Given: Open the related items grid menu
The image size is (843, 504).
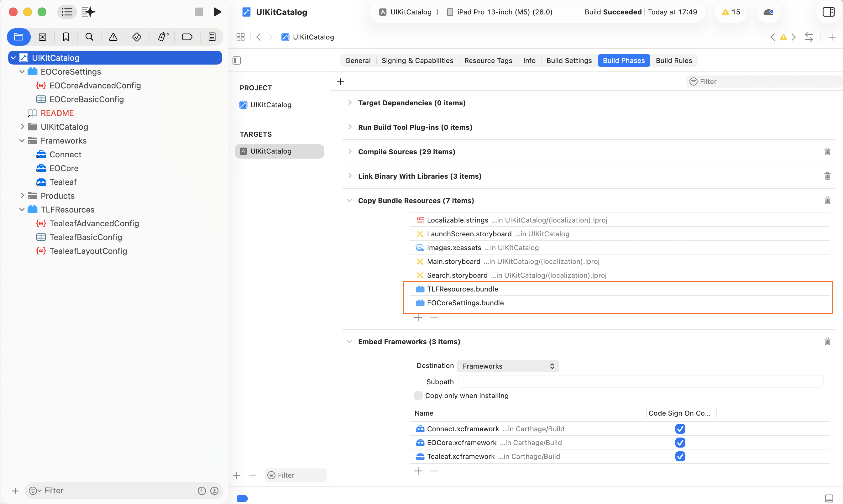Looking at the screenshot, I should pyautogui.click(x=240, y=37).
